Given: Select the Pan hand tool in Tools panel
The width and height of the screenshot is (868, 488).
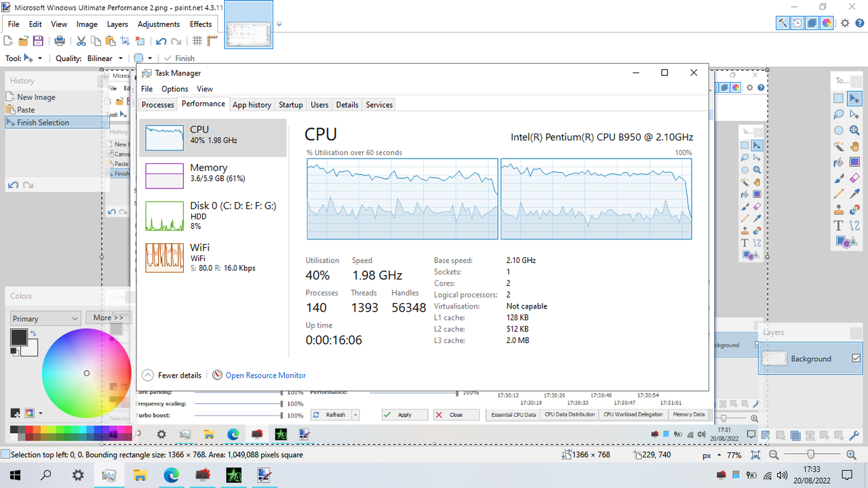Looking at the screenshot, I should [854, 146].
